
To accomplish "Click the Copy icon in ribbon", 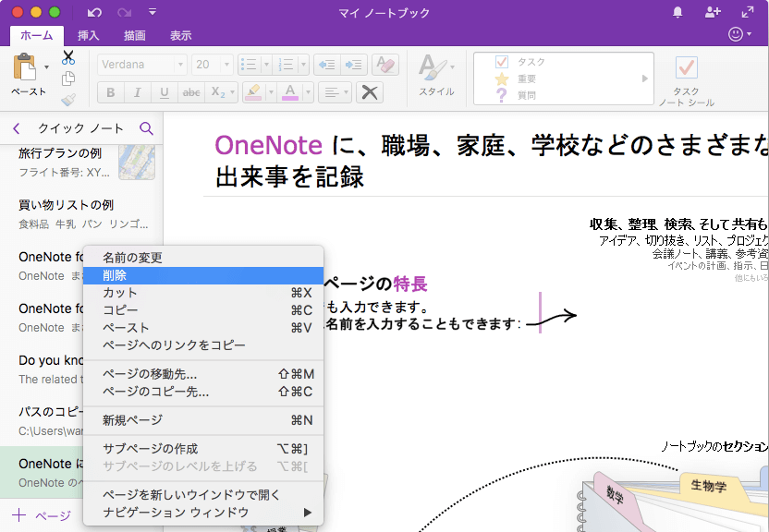I will 68,79.
